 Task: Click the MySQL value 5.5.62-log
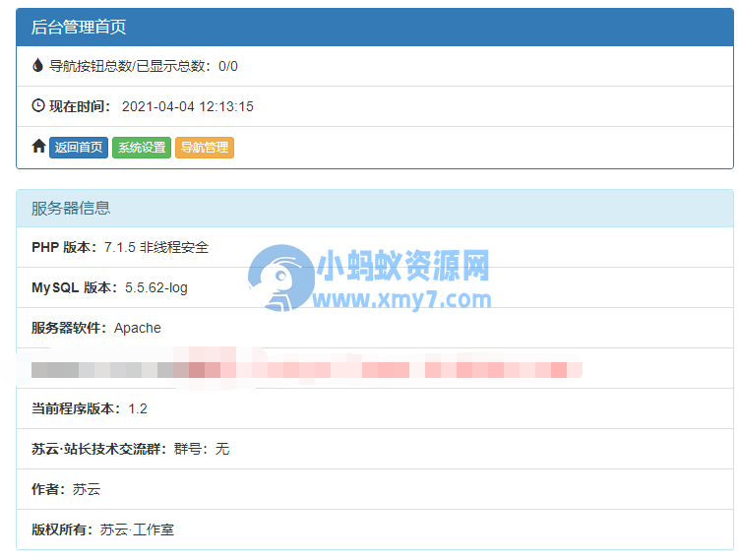pos(156,287)
